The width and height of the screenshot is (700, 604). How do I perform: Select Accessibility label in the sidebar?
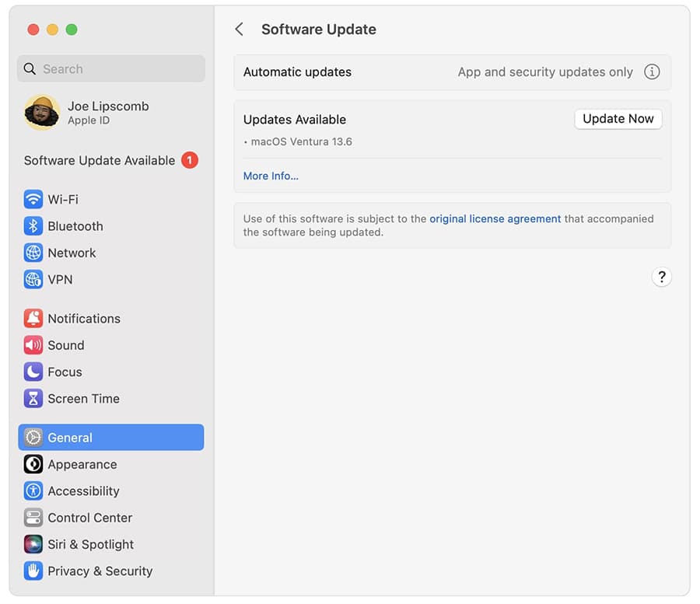coord(83,491)
